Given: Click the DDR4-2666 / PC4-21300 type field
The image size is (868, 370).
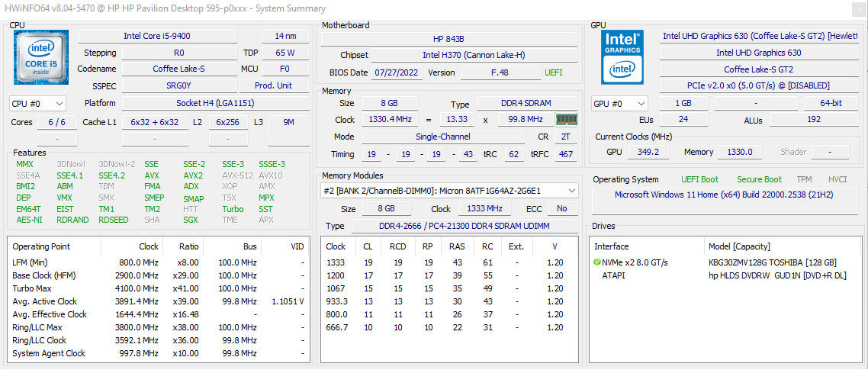Looking at the screenshot, I should pos(465,226).
